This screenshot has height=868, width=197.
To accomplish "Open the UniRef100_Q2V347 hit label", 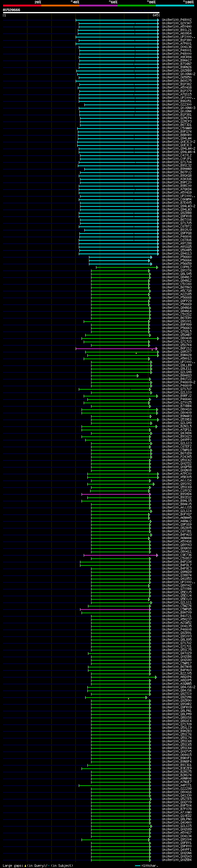I will (x=176, y=23).
